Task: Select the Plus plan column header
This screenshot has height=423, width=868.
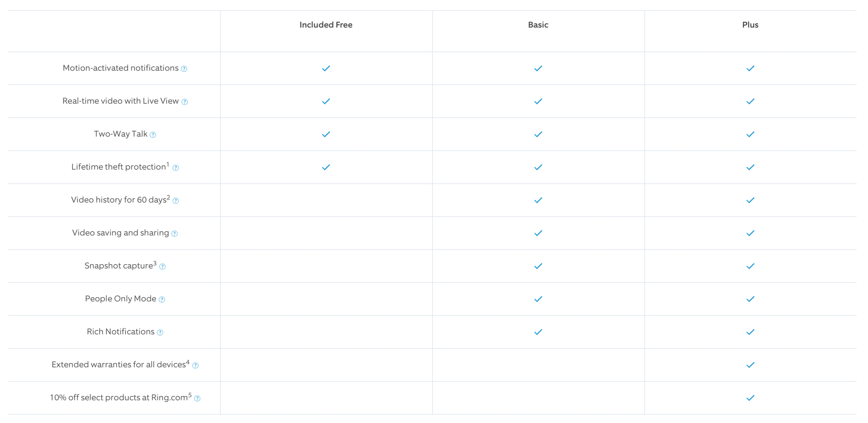Action: coord(750,25)
